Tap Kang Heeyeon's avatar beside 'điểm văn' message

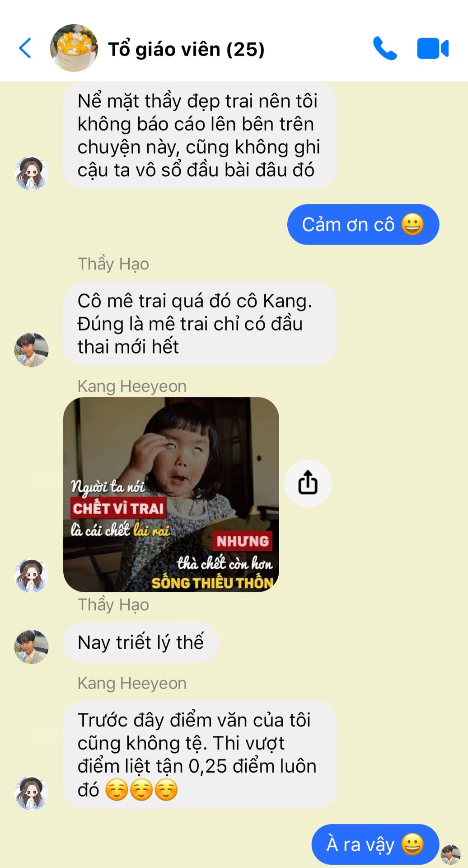pyautogui.click(x=31, y=793)
